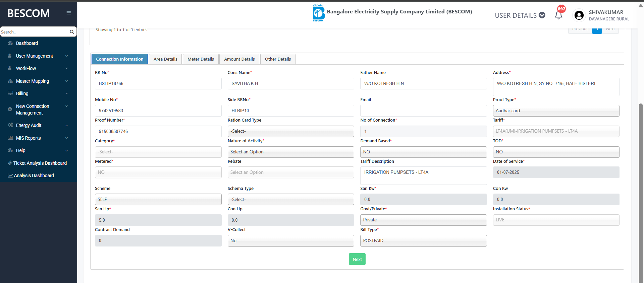
Task: Open the Nature of Activity dropdown
Action: (x=290, y=152)
